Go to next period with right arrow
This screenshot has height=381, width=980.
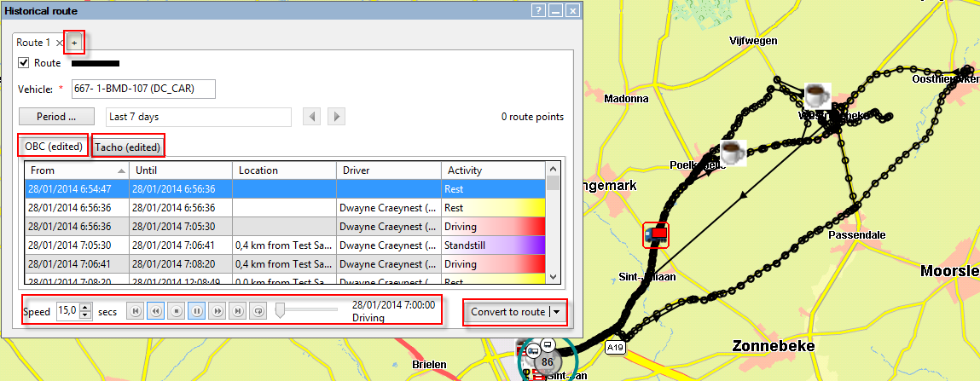coord(337,116)
